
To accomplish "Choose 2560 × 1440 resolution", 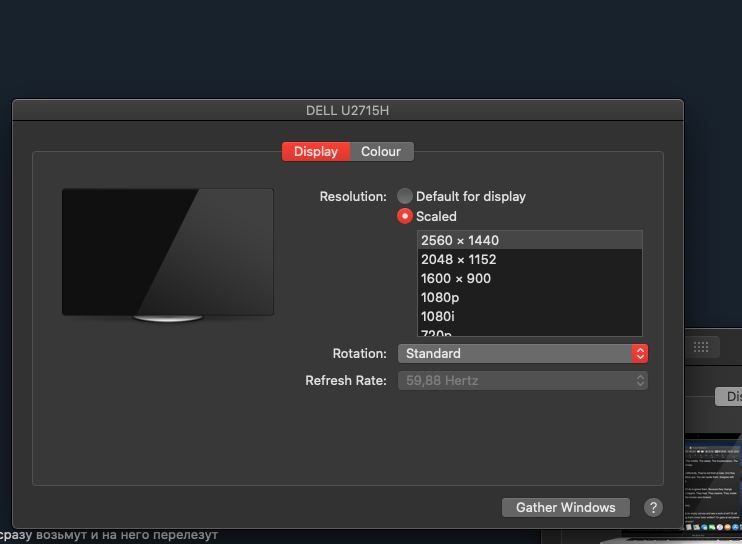I will pyautogui.click(x=530, y=240).
